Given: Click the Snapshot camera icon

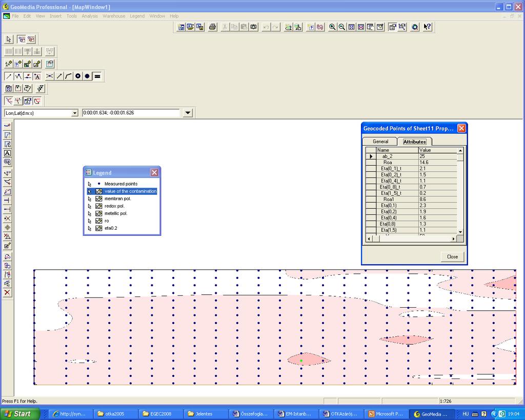Looking at the screenshot, I should (254, 27).
